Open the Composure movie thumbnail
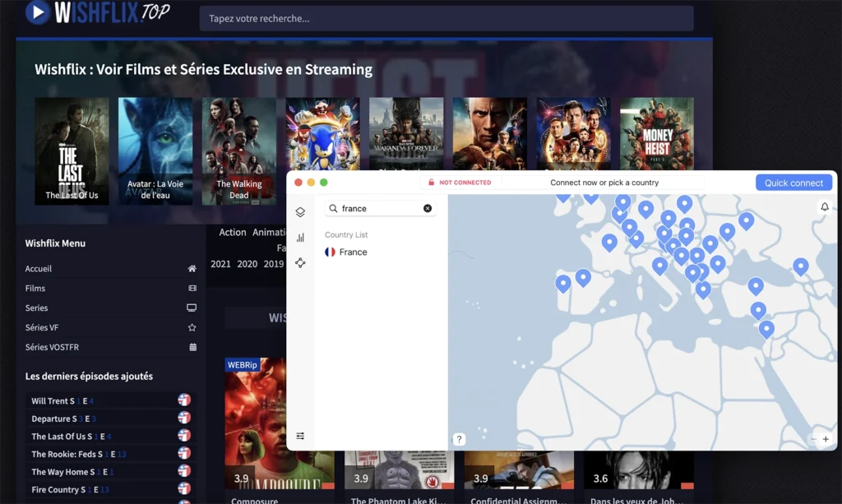The width and height of the screenshot is (842, 504). point(256,424)
